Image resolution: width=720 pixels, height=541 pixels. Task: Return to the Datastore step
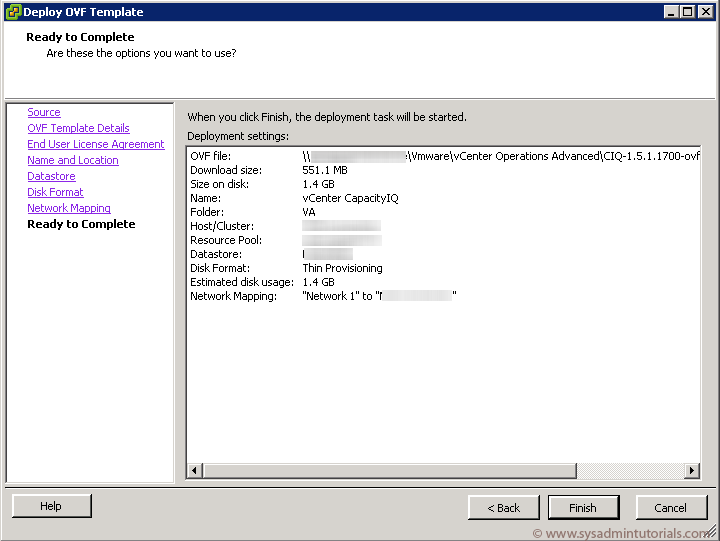click(x=51, y=176)
